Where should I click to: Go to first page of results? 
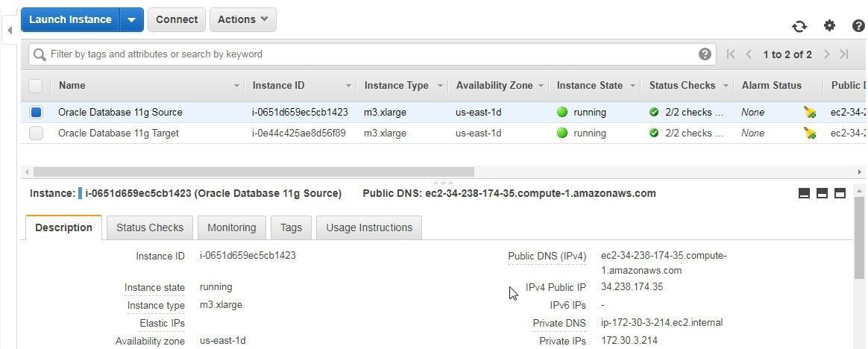(731, 54)
